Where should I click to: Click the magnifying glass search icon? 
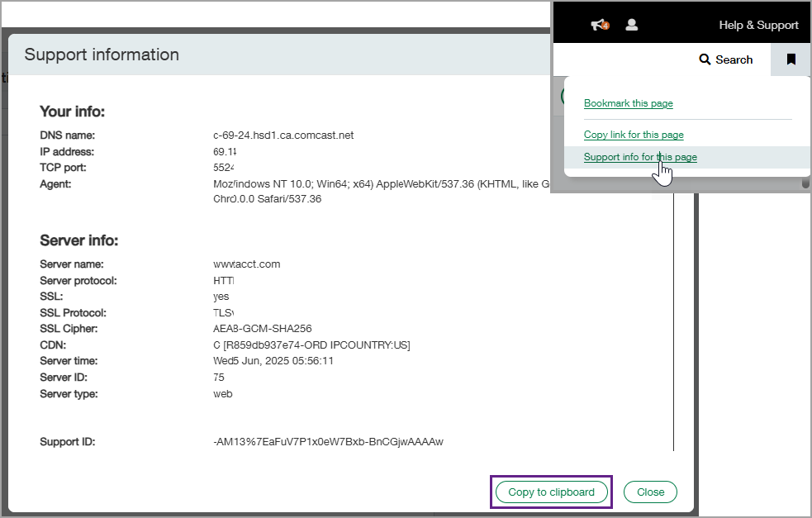pyautogui.click(x=705, y=59)
